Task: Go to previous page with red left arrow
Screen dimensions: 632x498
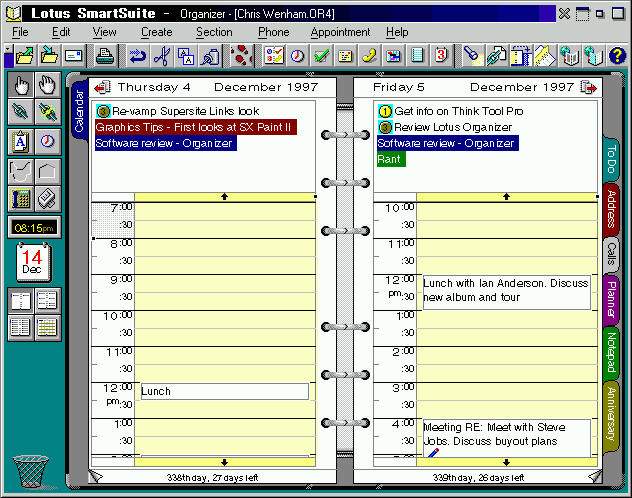Action: (102, 87)
